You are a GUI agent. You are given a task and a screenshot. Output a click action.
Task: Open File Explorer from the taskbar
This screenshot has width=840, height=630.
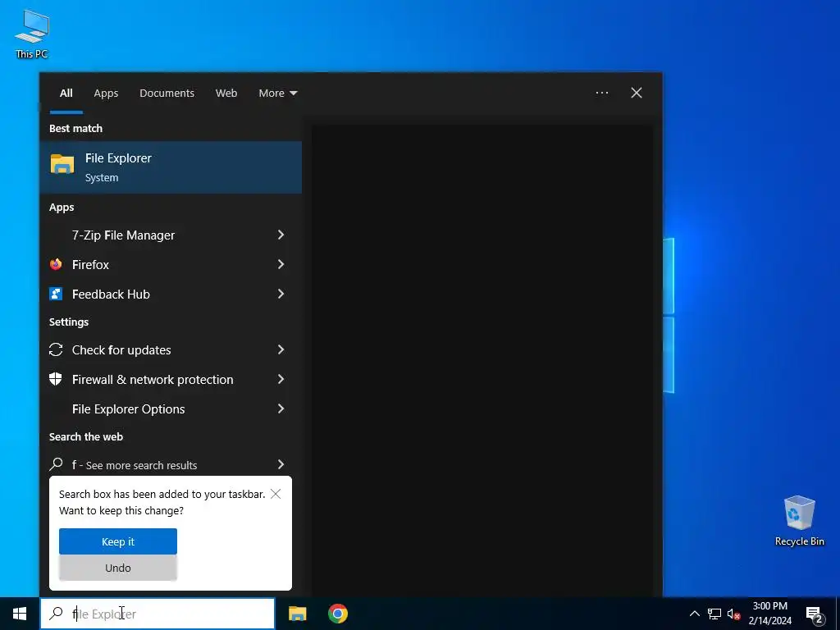pyautogui.click(x=297, y=614)
